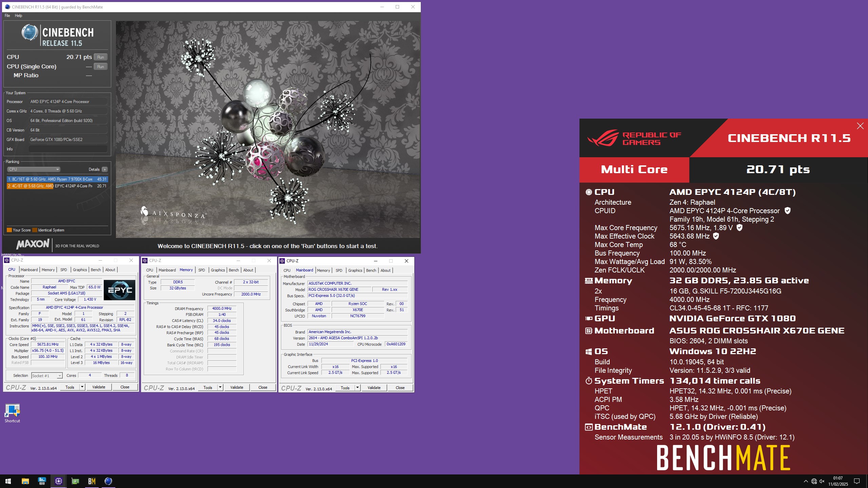Screen dimensions: 868x488
Task: Open Mainboard tab in first CPU-Z window
Action: pos(29,270)
